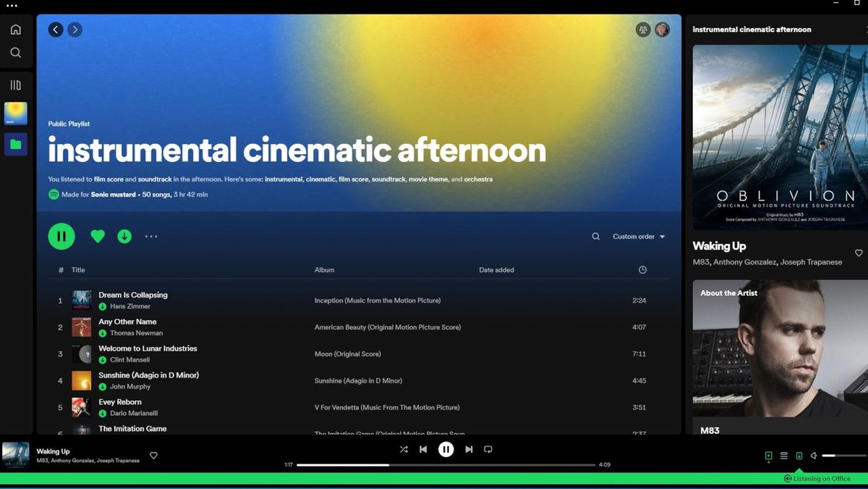Viewport: 868px width, 489px height.
Task: Open Search from the left sidebar
Action: [15, 53]
